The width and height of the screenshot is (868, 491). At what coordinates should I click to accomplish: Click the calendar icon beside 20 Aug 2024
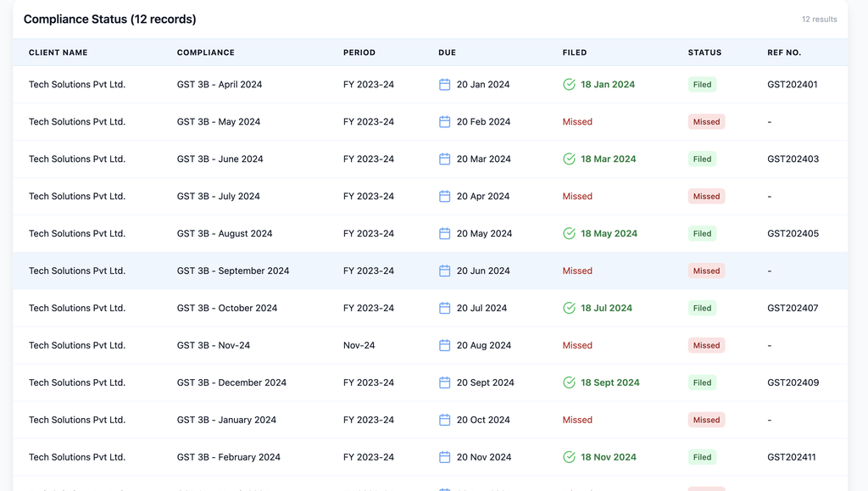coord(444,346)
